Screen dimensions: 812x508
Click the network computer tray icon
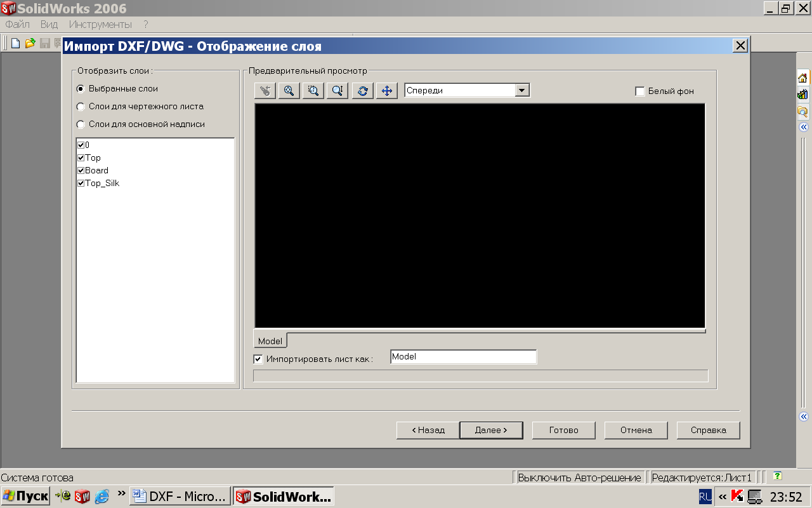(x=755, y=497)
